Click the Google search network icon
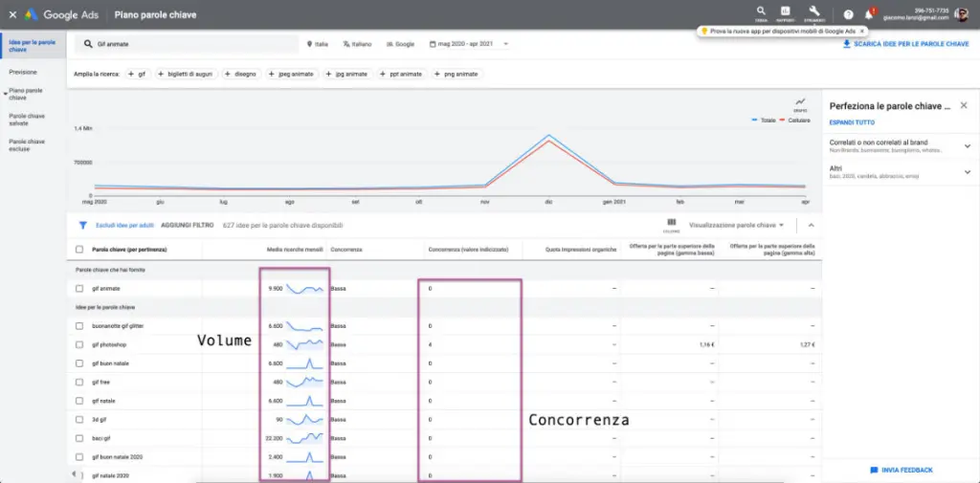Viewport: 980px width, 483px height. point(389,44)
